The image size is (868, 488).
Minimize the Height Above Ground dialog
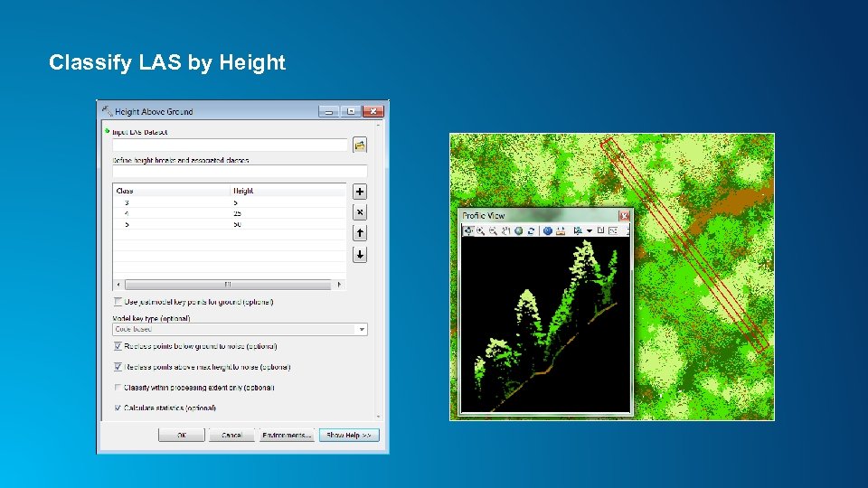[x=328, y=111]
